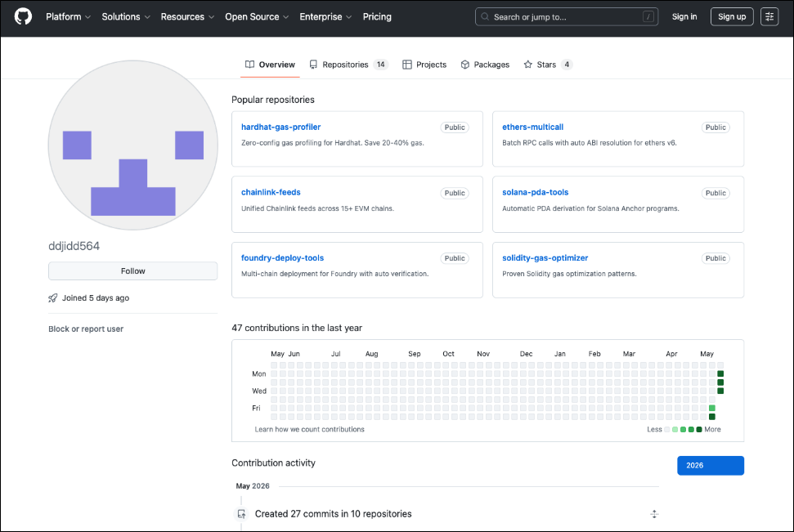Image resolution: width=794 pixels, height=532 pixels.
Task: Collapse the commits activity with the fold icon
Action: pyautogui.click(x=653, y=514)
